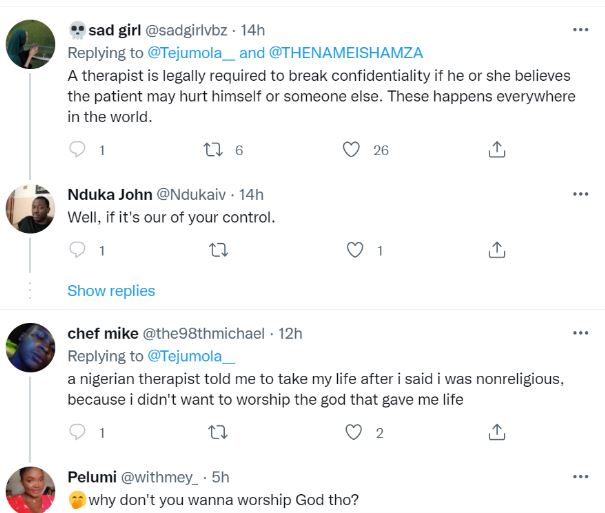View Nduka John's profile picture

(x=30, y=210)
